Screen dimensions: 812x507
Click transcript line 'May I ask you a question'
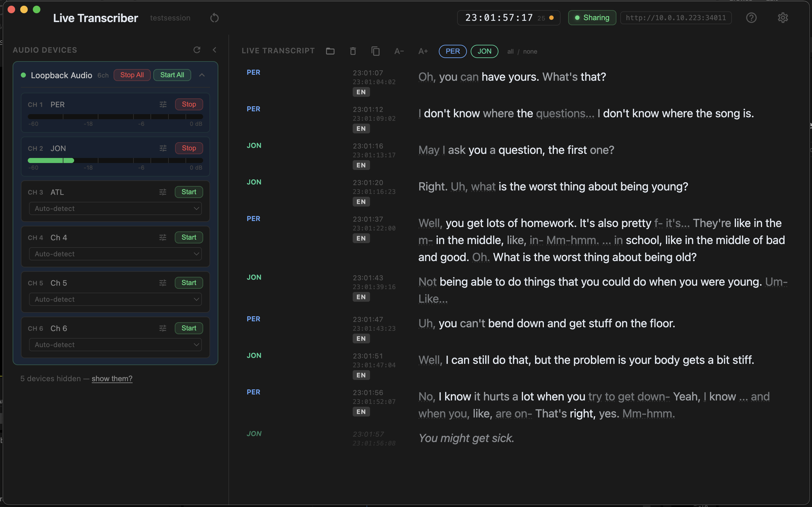pos(516,150)
